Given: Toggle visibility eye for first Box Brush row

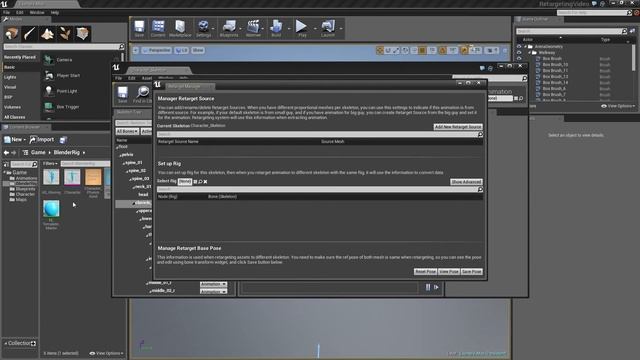Looking at the screenshot, I should click(x=519, y=59).
